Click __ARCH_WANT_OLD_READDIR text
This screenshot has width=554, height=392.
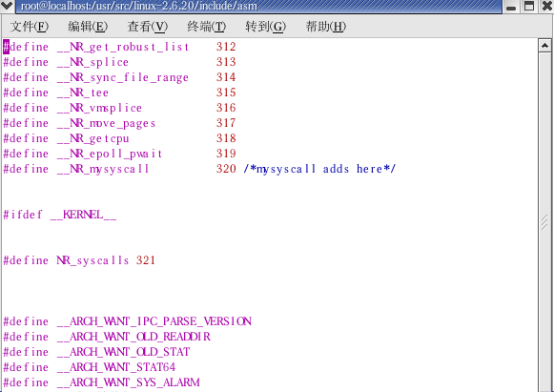click(133, 337)
